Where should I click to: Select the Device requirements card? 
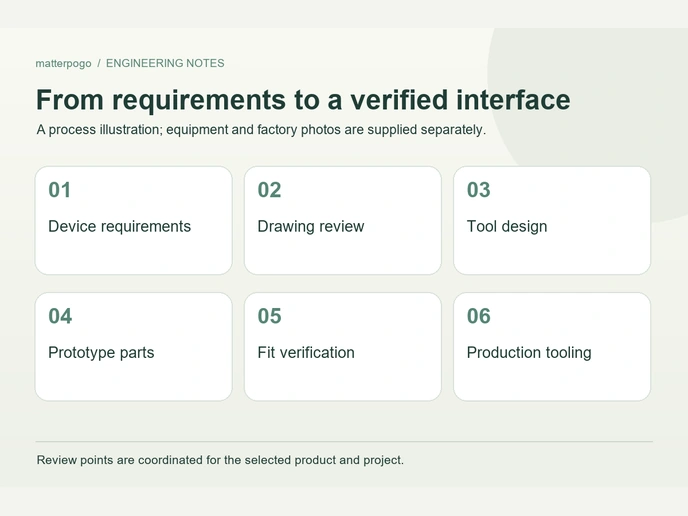click(x=133, y=220)
